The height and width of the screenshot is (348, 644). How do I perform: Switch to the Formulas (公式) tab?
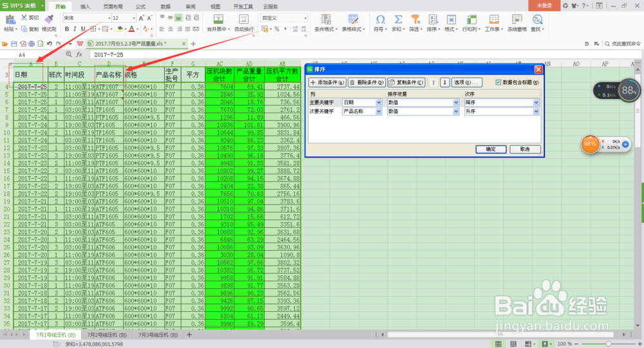[140, 6]
